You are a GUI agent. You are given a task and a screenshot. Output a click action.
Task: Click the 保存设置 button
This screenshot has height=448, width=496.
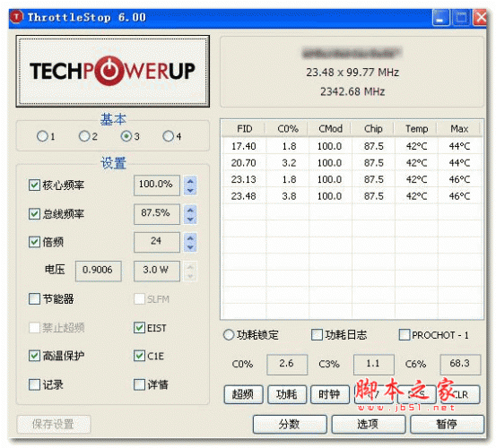tap(54, 424)
